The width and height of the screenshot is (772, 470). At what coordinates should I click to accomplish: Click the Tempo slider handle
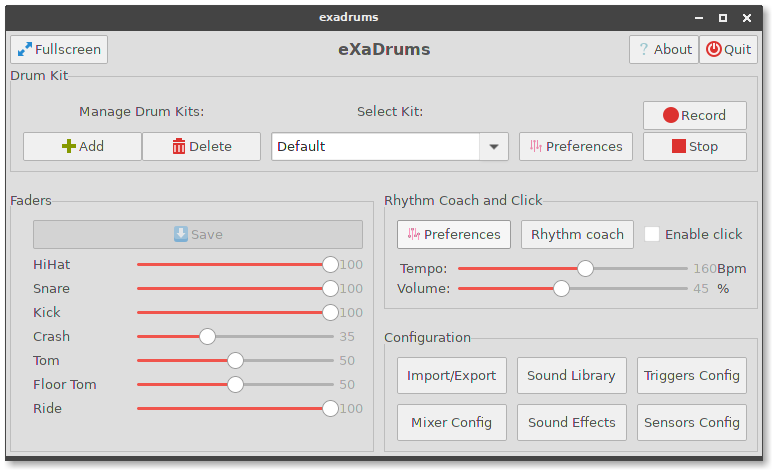click(585, 268)
